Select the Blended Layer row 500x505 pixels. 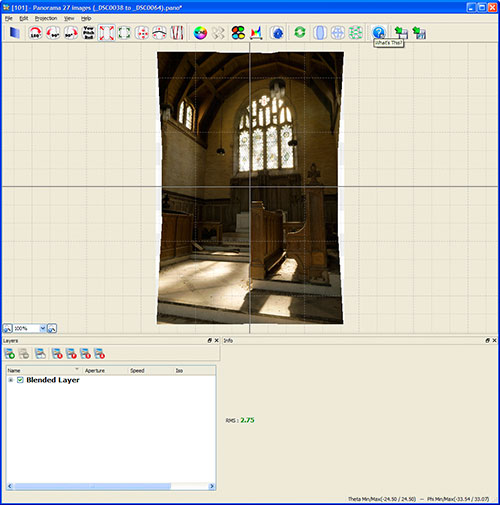[111, 380]
